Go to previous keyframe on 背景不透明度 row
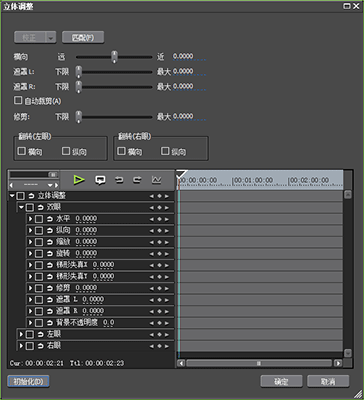The image size is (364, 400). pos(152,323)
